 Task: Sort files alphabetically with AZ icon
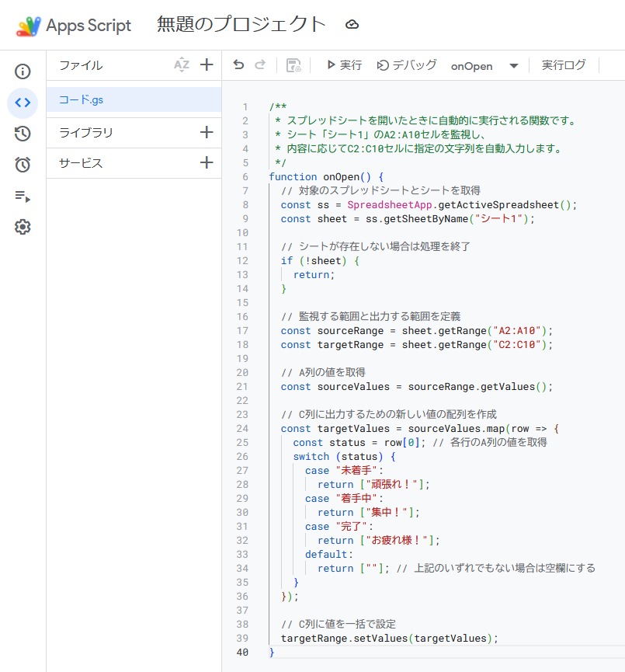coord(182,65)
